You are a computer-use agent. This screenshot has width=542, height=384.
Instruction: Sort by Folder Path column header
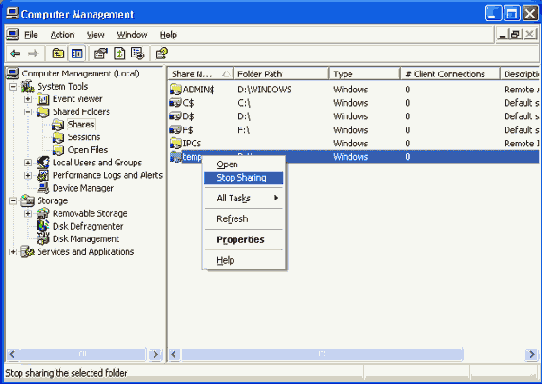coord(281,74)
